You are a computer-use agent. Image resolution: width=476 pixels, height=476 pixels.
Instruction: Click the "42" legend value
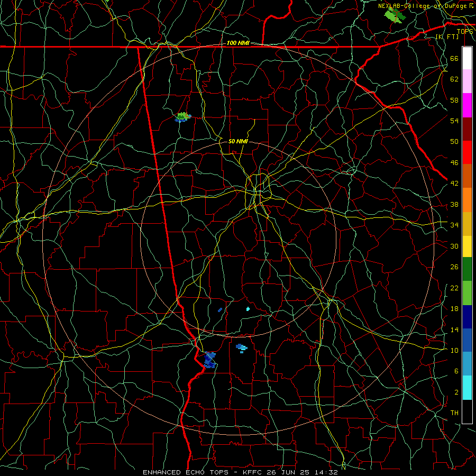pos(454,184)
